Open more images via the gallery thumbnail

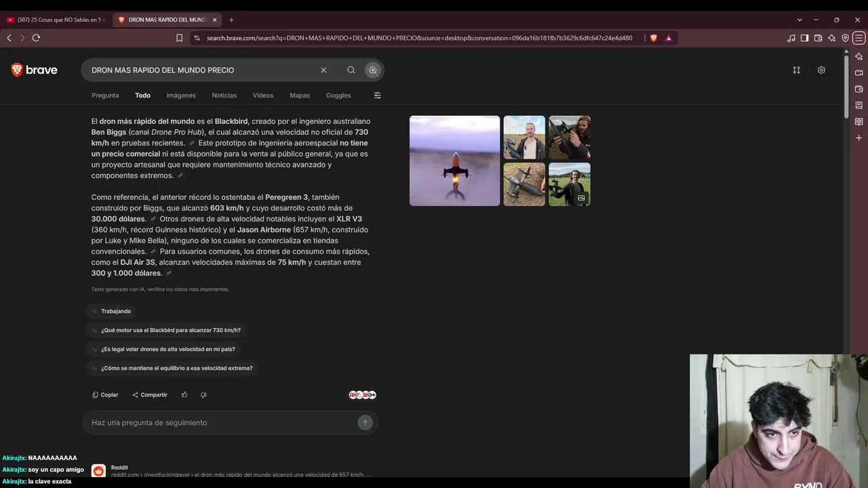(x=570, y=184)
